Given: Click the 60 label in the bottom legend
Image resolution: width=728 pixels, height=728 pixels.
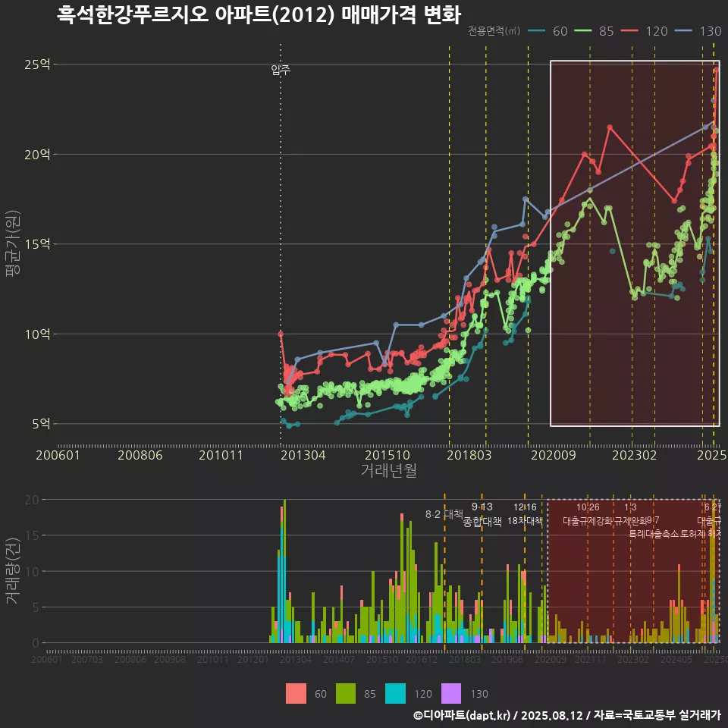Looking at the screenshot, I should pos(320,694).
